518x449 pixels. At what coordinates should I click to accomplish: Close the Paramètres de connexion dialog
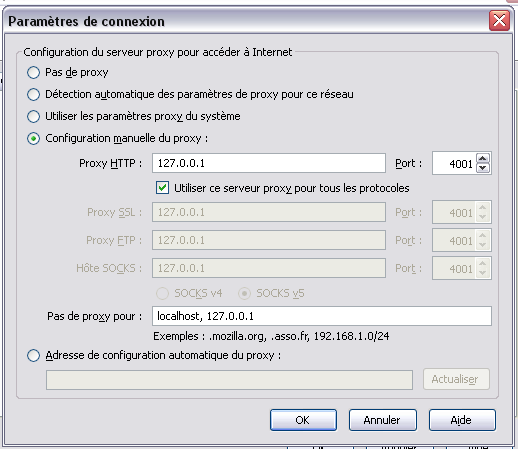[x=499, y=21]
